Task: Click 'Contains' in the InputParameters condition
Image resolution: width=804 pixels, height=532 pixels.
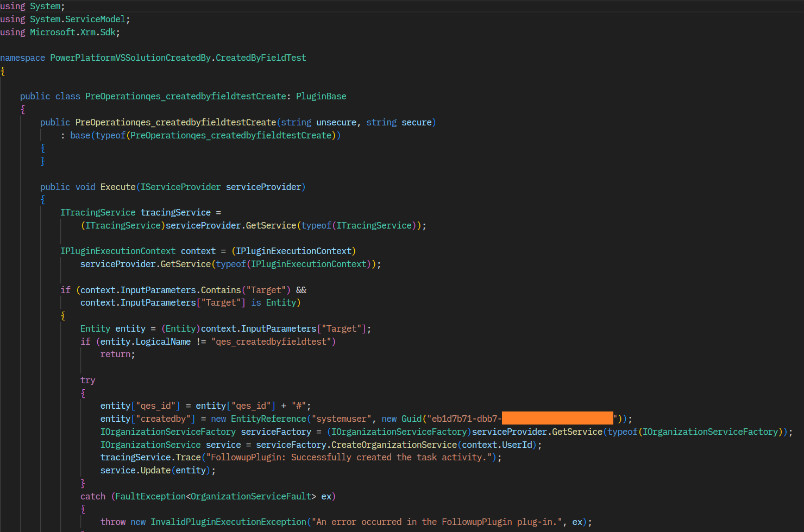Action: click(x=221, y=290)
